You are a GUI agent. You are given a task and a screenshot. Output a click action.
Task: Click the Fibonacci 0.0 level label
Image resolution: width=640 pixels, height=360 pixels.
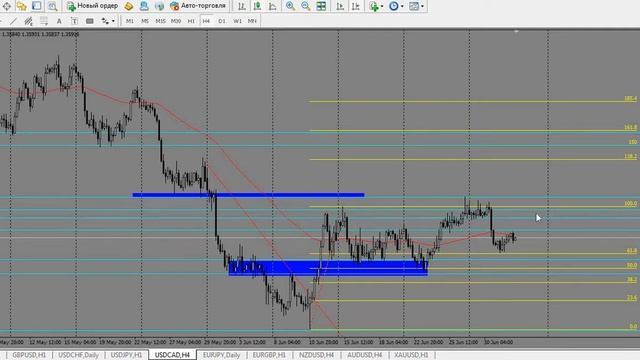coord(633,327)
